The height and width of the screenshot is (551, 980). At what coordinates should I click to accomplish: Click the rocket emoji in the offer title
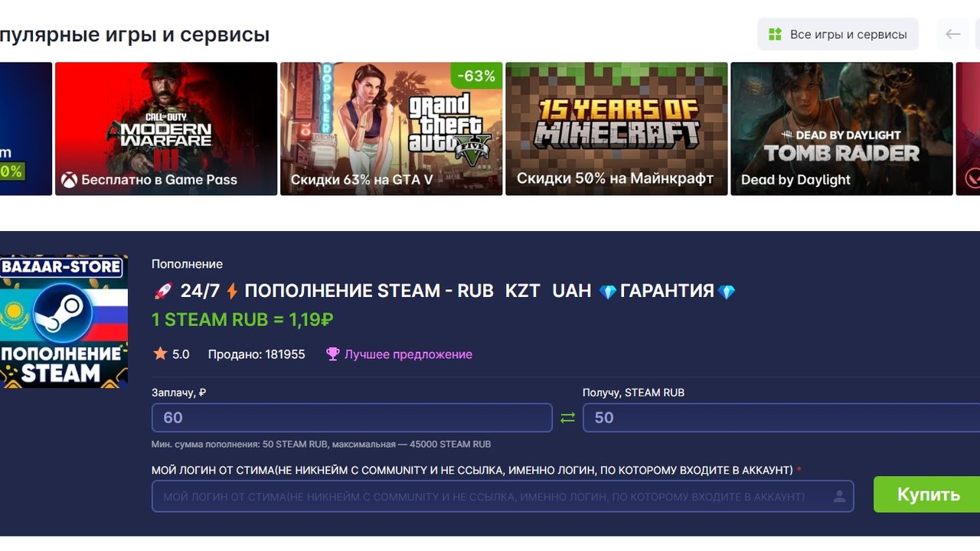(162, 291)
